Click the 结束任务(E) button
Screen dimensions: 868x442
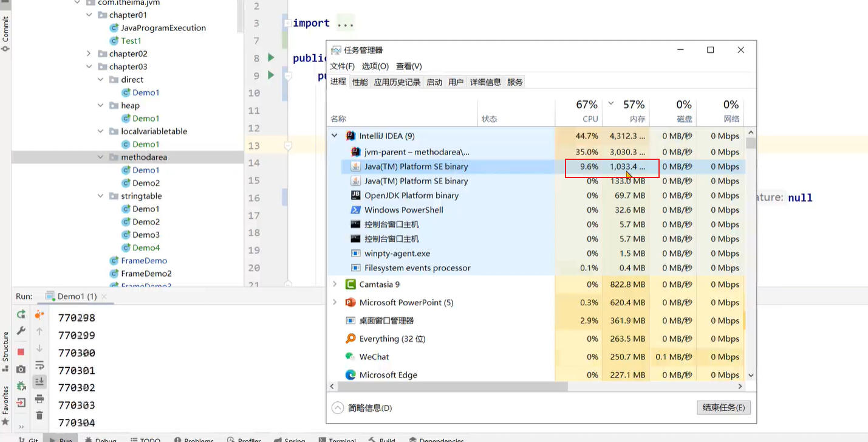[723, 407]
